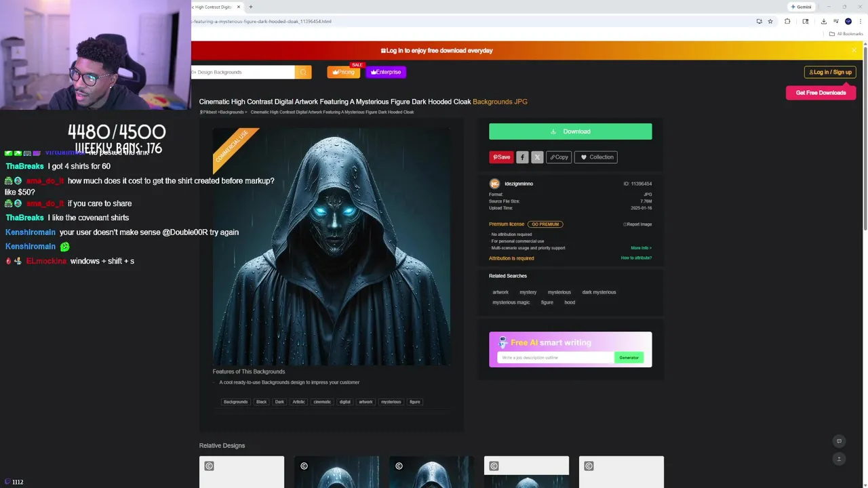Viewport: 868px width, 488px height.
Task: Open the Pricing page
Action: click(x=343, y=72)
